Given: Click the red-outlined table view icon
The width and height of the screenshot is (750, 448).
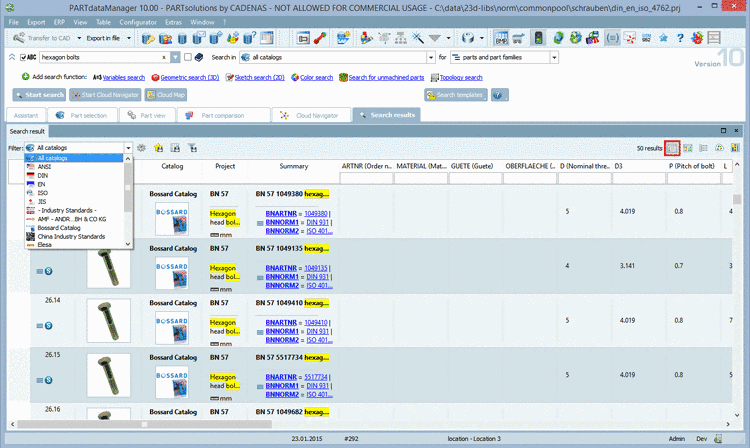Looking at the screenshot, I should point(673,148).
